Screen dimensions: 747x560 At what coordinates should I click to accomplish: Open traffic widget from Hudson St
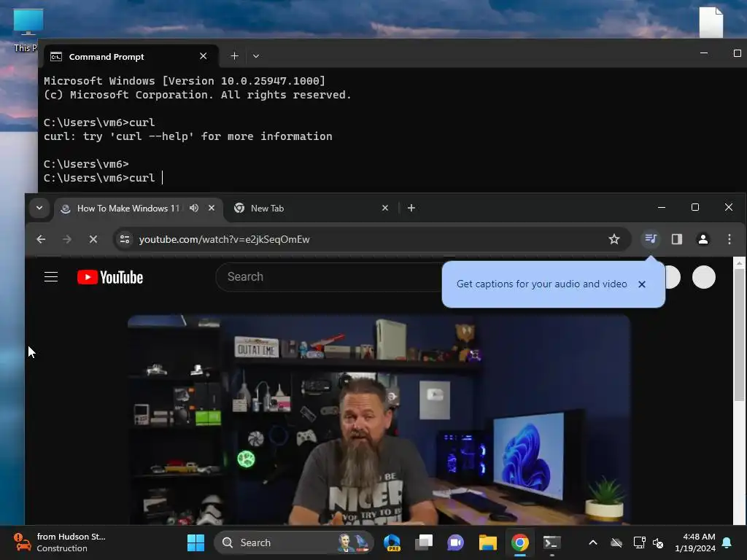point(60,542)
